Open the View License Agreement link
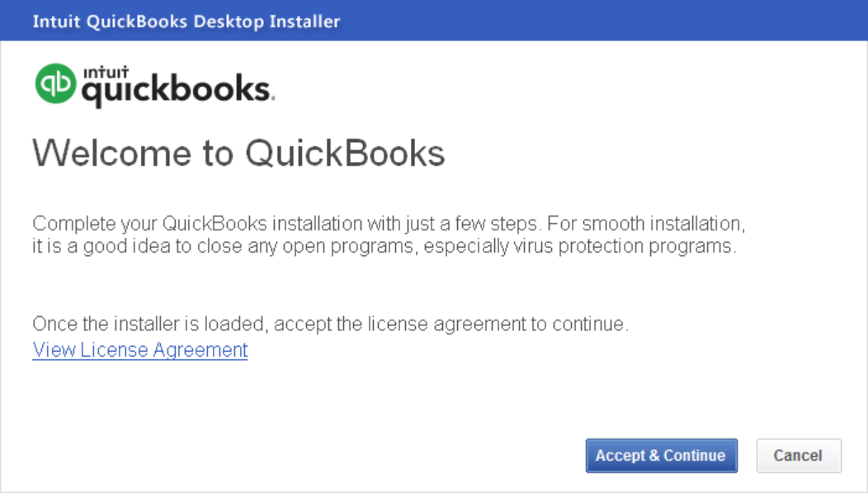 click(140, 350)
